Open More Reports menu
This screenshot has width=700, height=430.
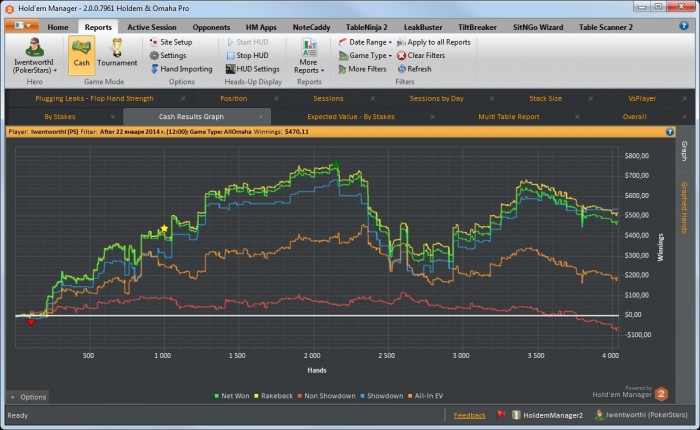(x=309, y=56)
